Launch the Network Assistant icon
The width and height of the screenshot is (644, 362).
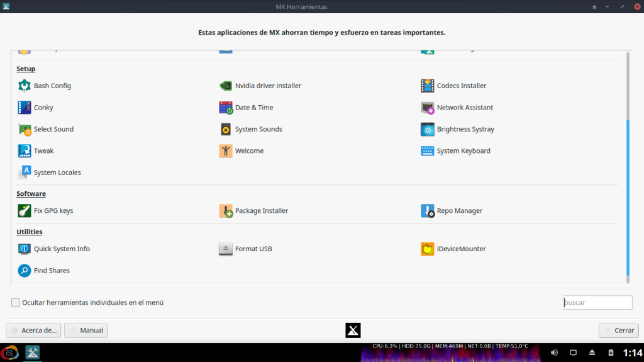pyautogui.click(x=428, y=108)
